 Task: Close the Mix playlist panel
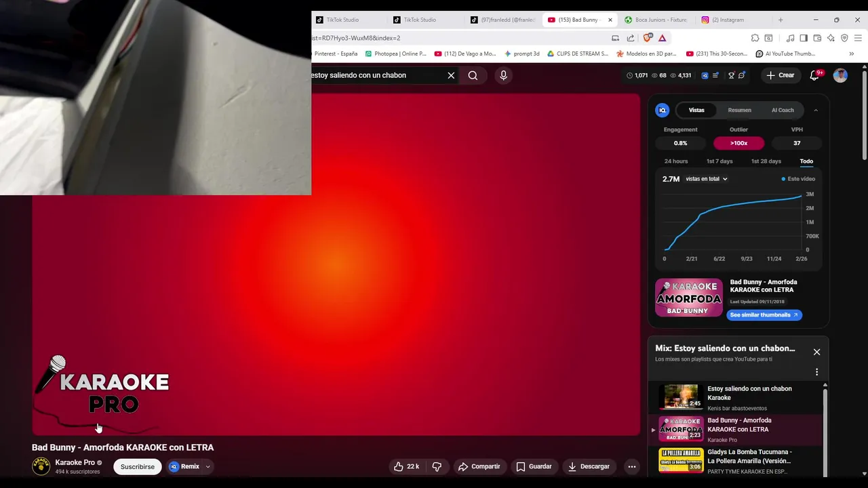click(x=816, y=352)
